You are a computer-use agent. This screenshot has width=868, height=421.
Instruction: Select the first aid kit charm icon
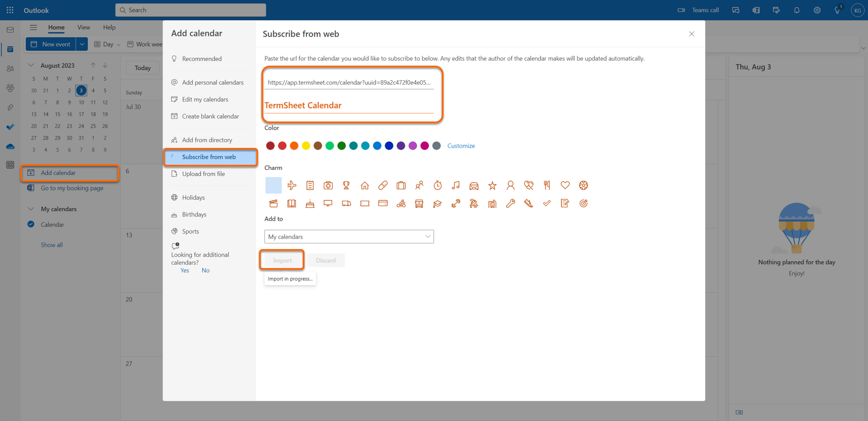tap(328, 186)
